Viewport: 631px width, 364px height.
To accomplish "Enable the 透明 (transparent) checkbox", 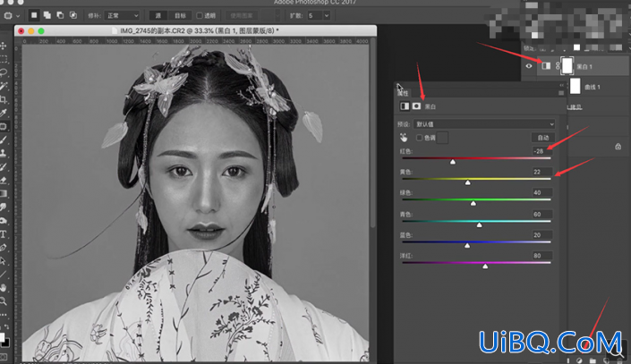I will 200,16.
